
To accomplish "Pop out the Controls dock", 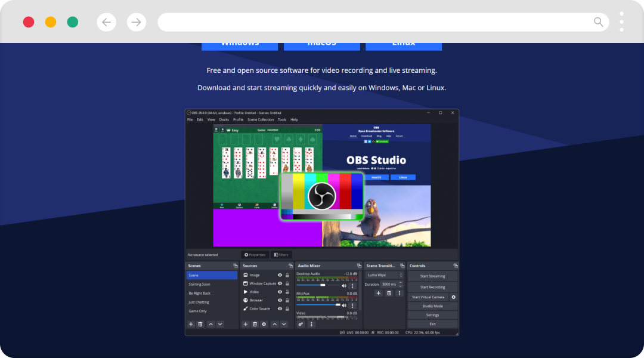I will click(x=455, y=266).
